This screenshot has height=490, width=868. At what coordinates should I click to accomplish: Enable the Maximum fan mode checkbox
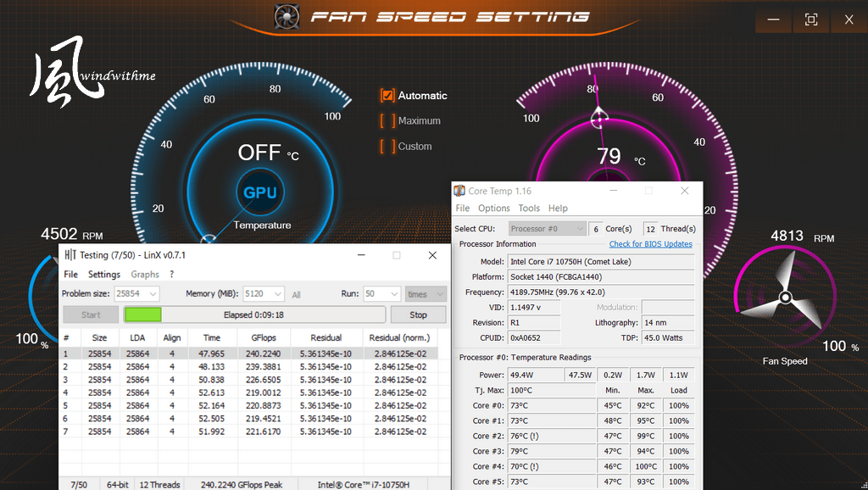(387, 120)
